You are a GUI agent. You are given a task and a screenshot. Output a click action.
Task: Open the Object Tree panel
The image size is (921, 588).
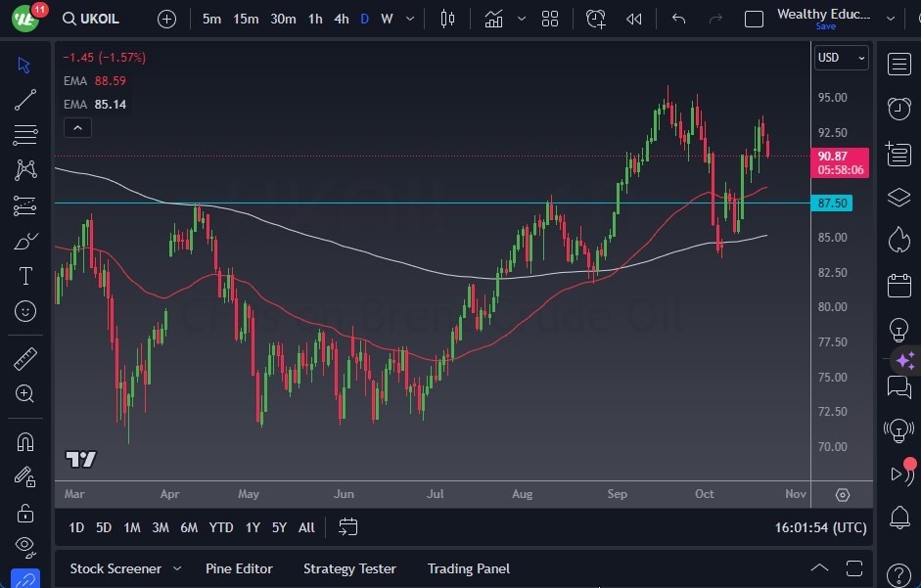click(x=898, y=197)
